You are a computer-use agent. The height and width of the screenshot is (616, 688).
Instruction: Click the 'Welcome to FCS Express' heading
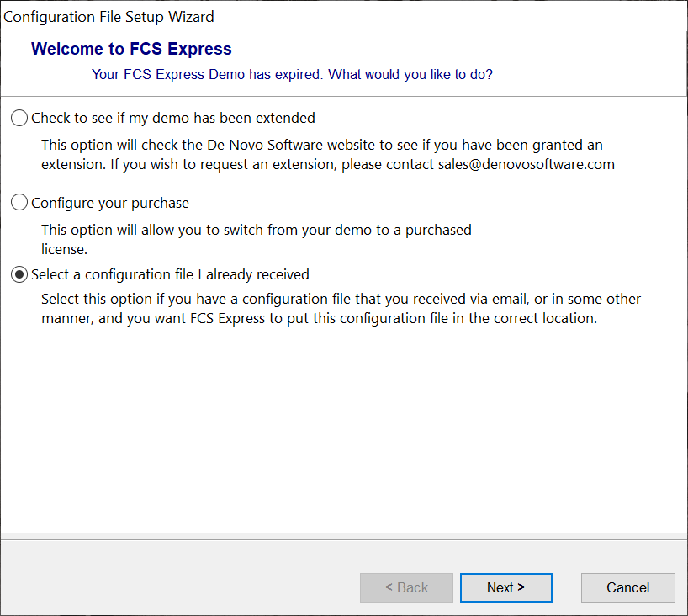[131, 49]
